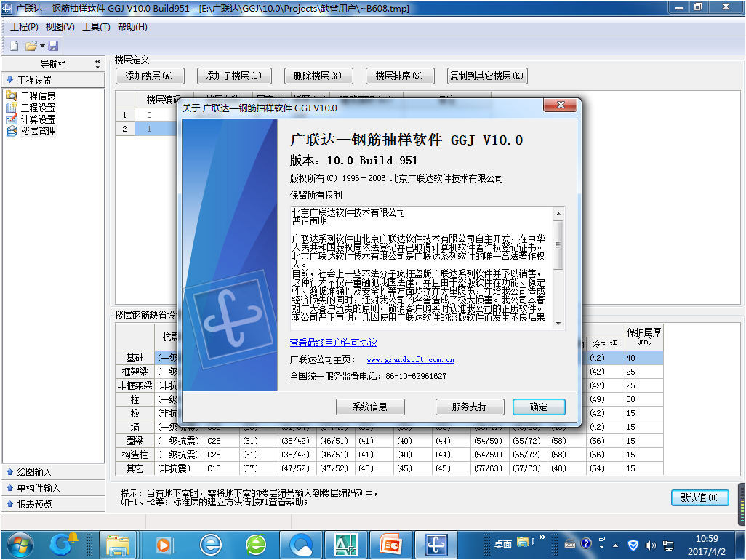Click the blue shield security tray icon
The width and height of the screenshot is (746, 560).
[633, 545]
